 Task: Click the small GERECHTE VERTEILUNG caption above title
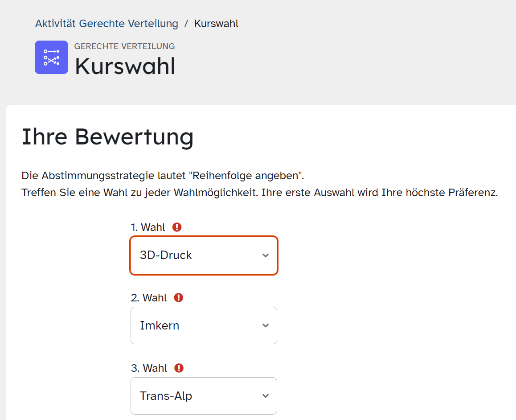(124, 46)
